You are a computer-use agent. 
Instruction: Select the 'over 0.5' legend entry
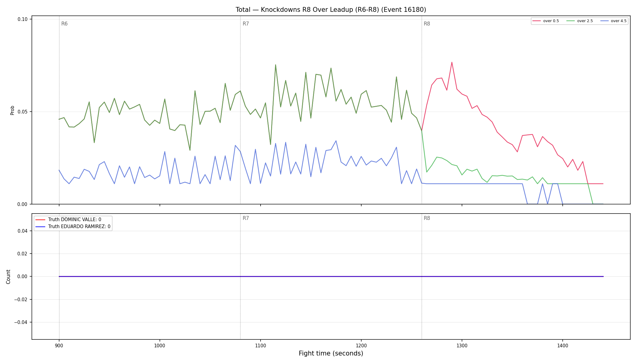[546, 21]
